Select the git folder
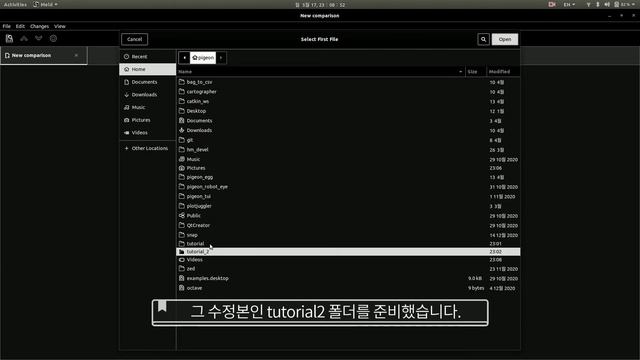The width and height of the screenshot is (640, 360). click(x=349, y=140)
